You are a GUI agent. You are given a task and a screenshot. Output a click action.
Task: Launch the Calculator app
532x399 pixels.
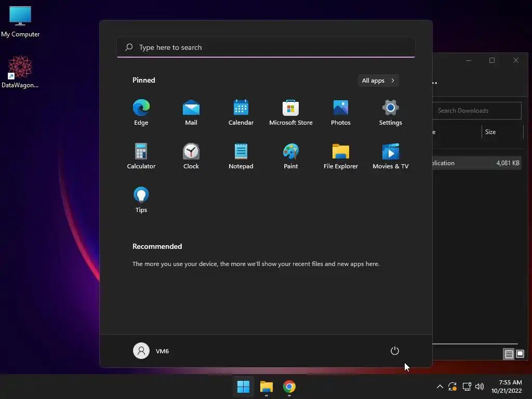(141, 156)
